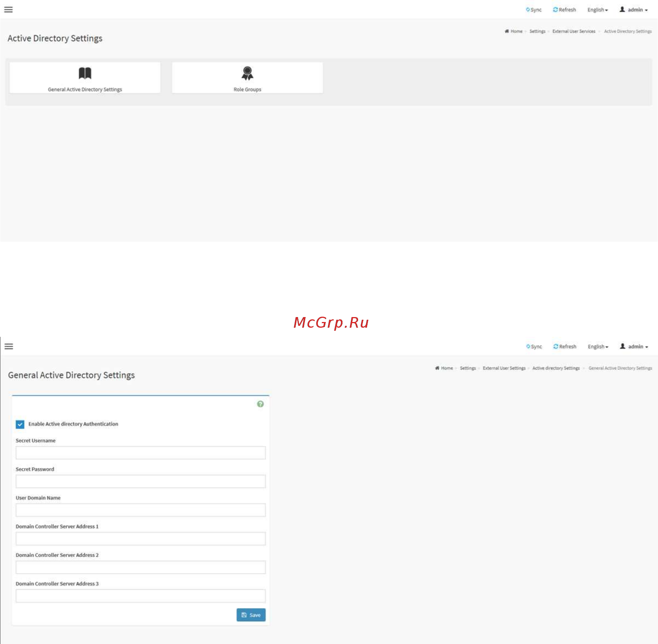Open General Active Directory Settings book icon
This screenshot has width=658, height=644.
85,73
